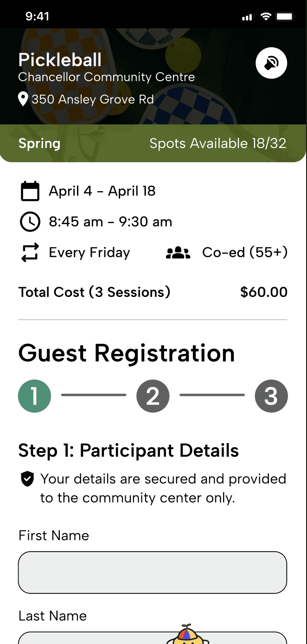Open the 350 Ansley Grove Rd address
The height and width of the screenshot is (644, 307).
click(x=92, y=99)
